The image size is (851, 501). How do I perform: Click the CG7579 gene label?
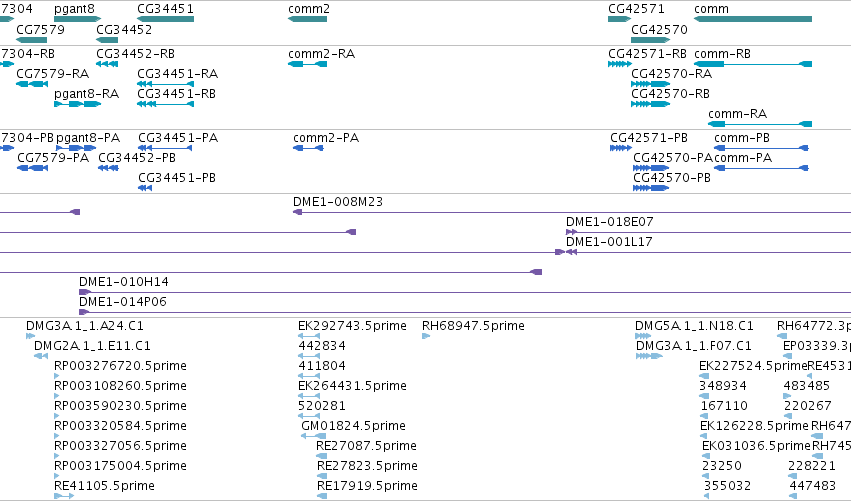(40, 29)
